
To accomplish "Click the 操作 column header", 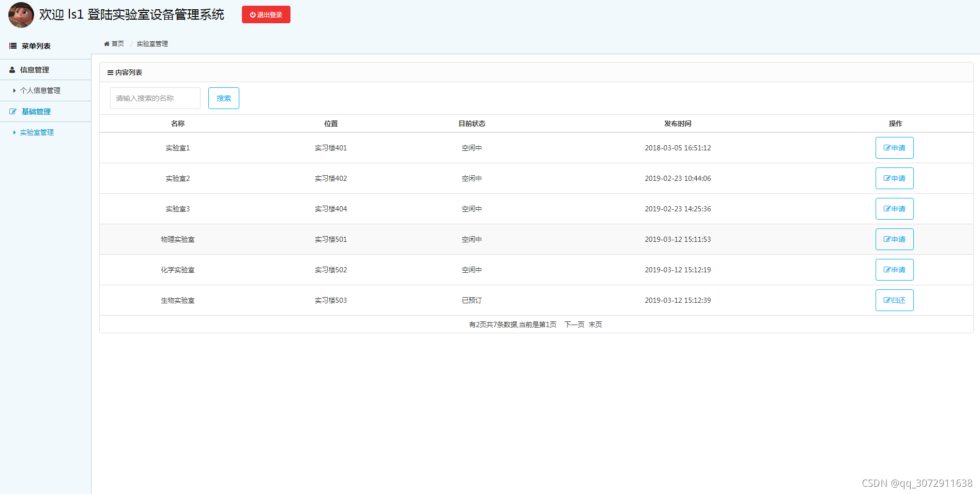I will point(895,124).
